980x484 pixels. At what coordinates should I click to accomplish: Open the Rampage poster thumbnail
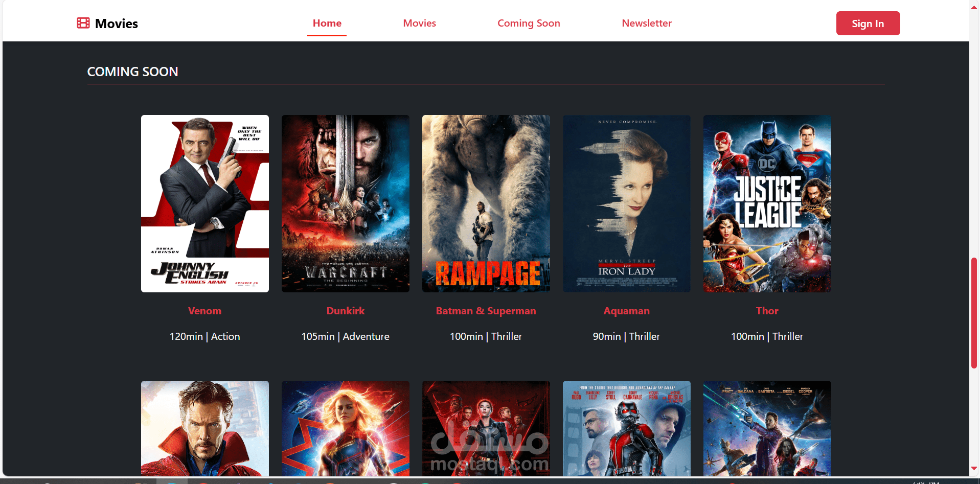point(486,203)
